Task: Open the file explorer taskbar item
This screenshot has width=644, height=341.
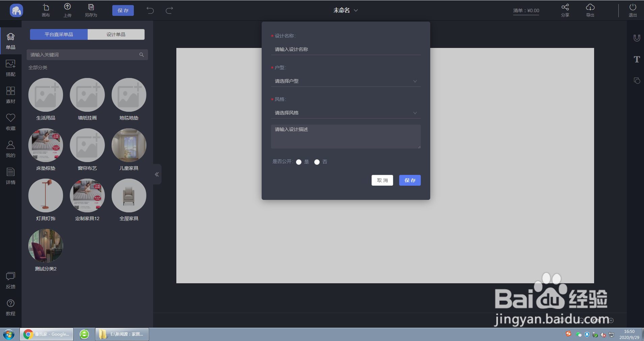Action: 122,334
